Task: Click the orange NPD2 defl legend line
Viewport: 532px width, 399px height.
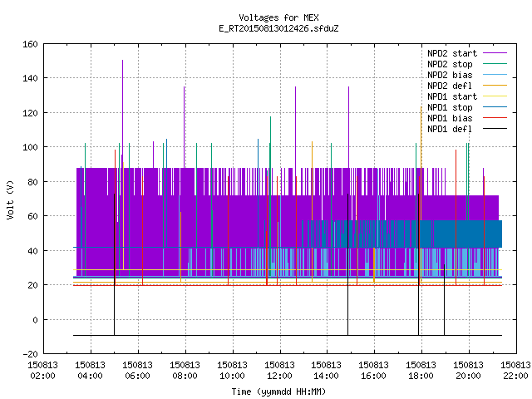Action: point(495,85)
